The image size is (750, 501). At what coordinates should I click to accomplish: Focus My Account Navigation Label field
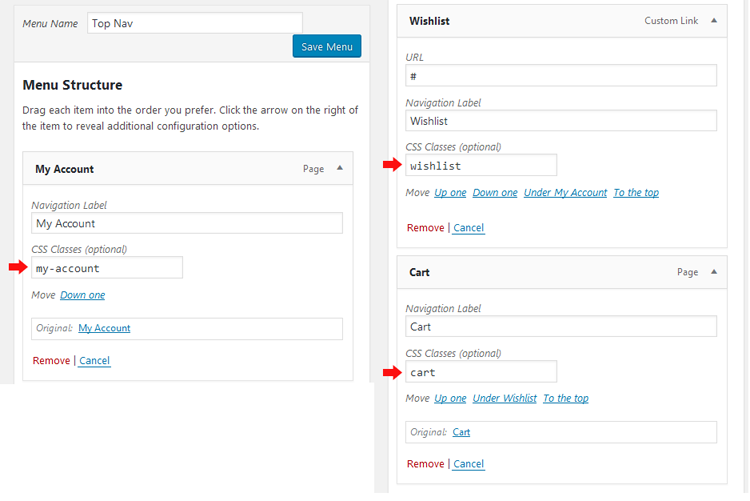187,223
